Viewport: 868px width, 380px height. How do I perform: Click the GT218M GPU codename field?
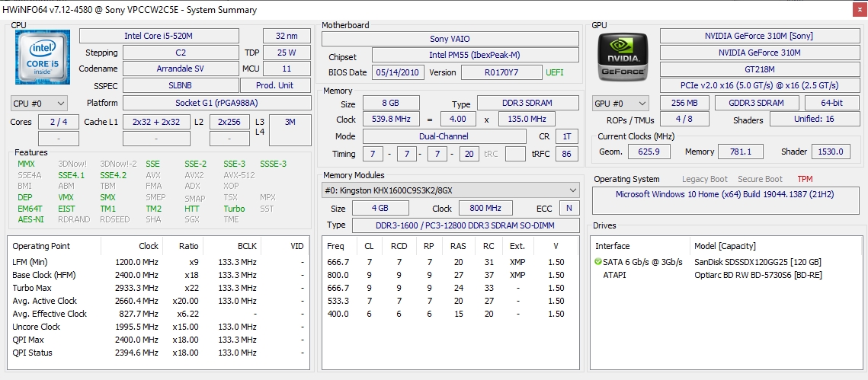(x=758, y=69)
